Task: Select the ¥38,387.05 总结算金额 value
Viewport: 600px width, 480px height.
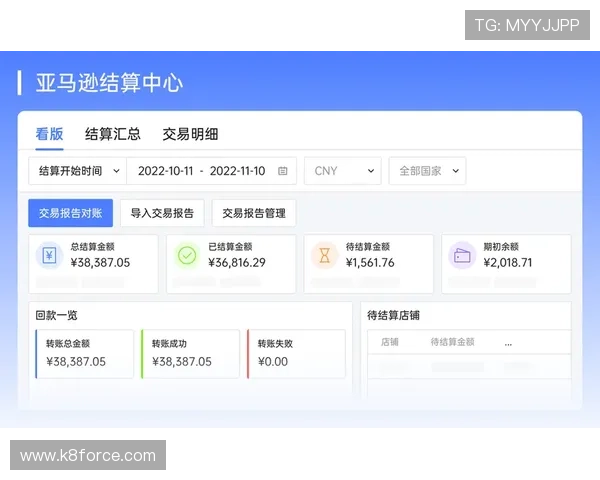Action: (100, 263)
